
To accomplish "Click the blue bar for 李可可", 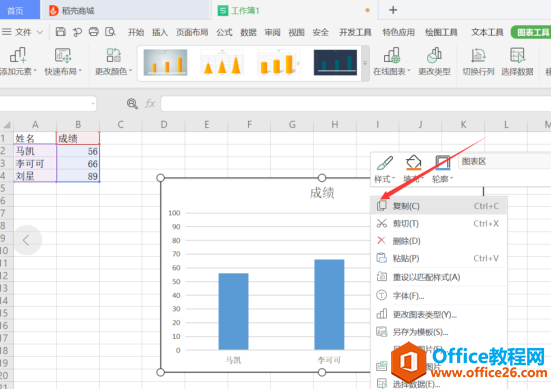I will [329, 305].
